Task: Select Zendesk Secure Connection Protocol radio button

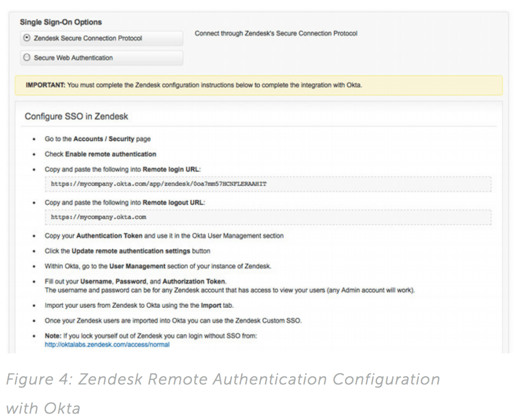Action: [27, 38]
